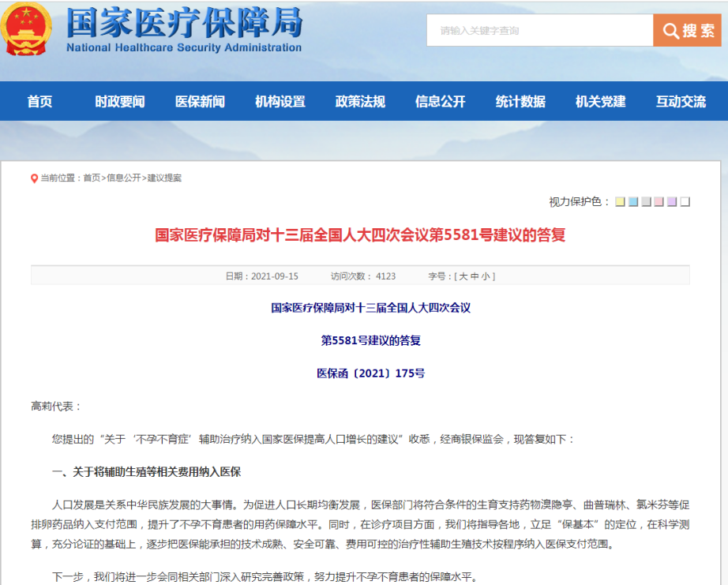Open the 时政要闻 navigation item

(120, 101)
